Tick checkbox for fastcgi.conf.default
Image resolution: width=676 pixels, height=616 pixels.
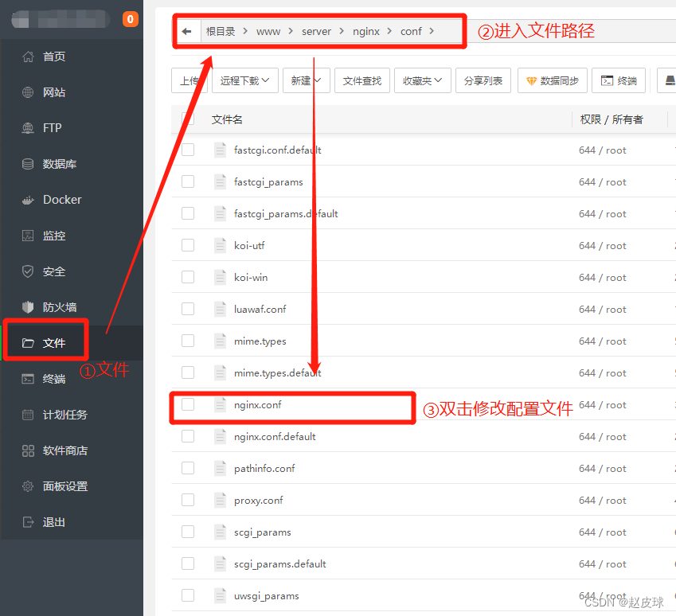pyautogui.click(x=188, y=150)
